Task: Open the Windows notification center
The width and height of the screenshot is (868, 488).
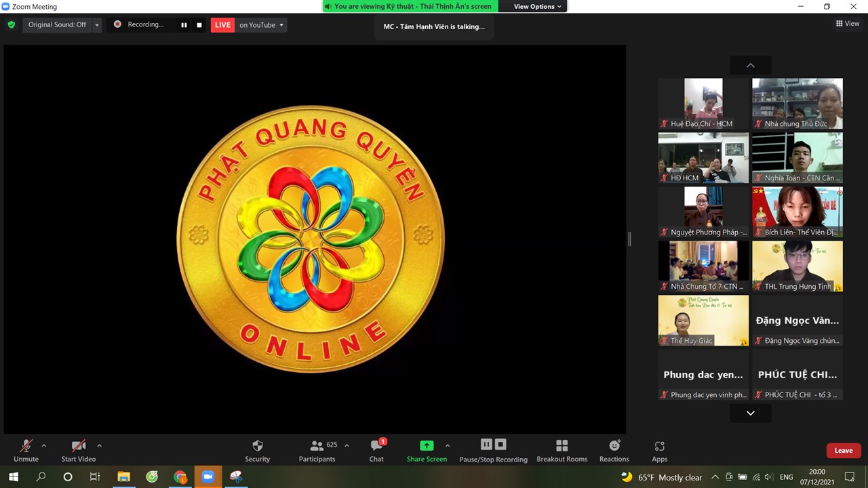Action: 849,477
